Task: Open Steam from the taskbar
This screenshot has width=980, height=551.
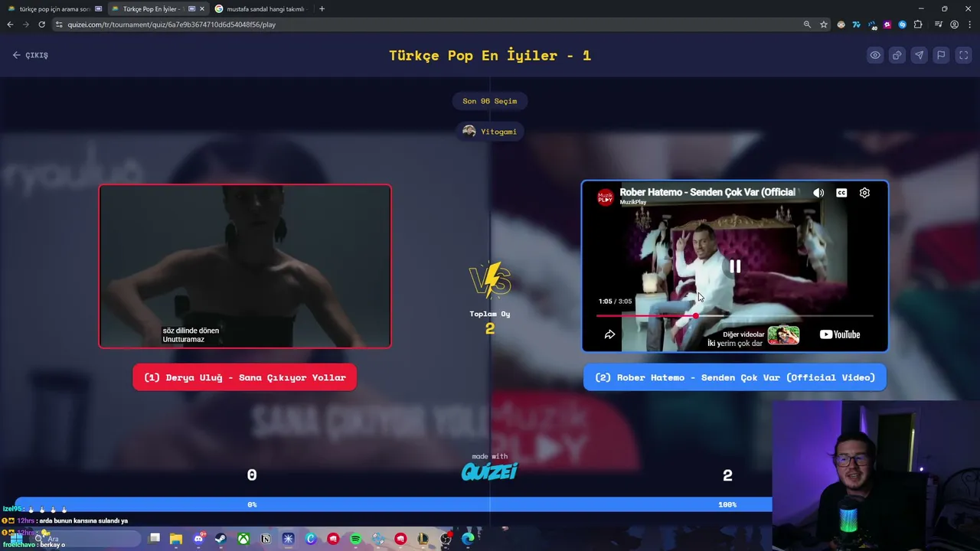Action: click(x=220, y=539)
